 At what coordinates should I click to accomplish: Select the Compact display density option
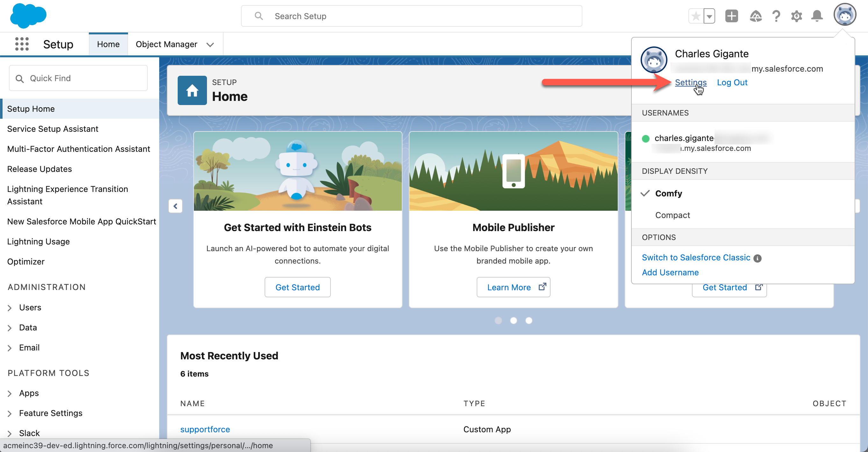[672, 215]
